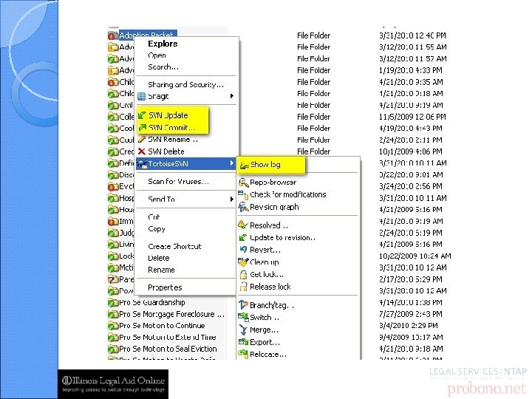532x399 pixels.
Task: Choose Create Shortcut menu entry
Action: tap(174, 246)
